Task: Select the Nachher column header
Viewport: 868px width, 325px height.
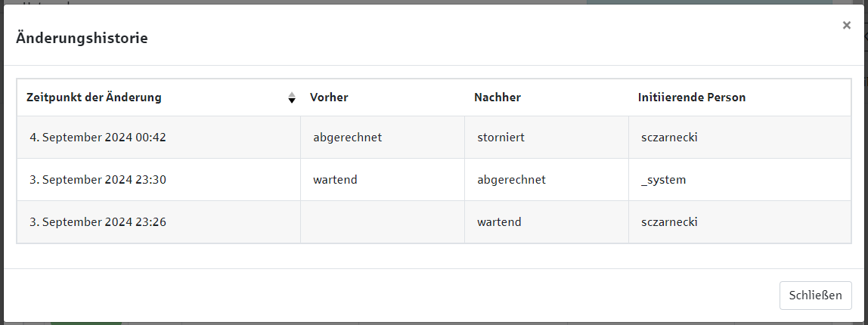Action: [498, 97]
